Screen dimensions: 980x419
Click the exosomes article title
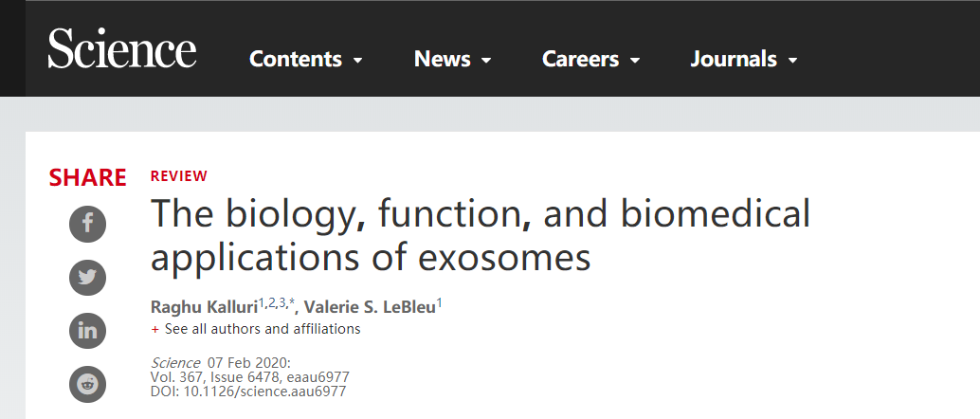pos(481,234)
